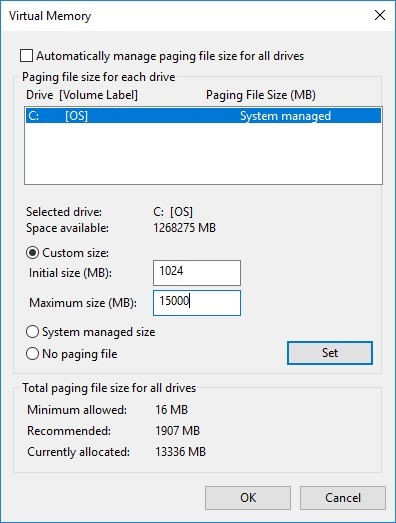The height and width of the screenshot is (523, 396).
Task: Click the 'Initial size (MB):' label
Action: 70,273
